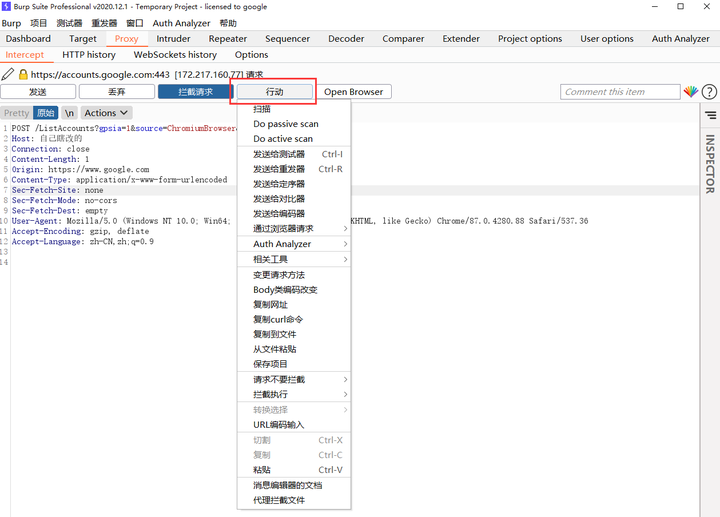The image size is (720, 517).
Task: Open the 帮助 menu
Action: [x=228, y=23]
